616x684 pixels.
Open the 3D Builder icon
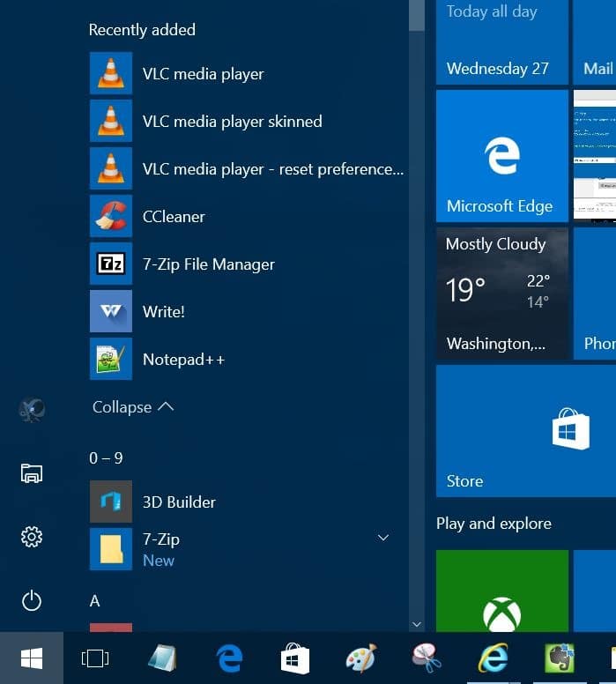tap(111, 502)
